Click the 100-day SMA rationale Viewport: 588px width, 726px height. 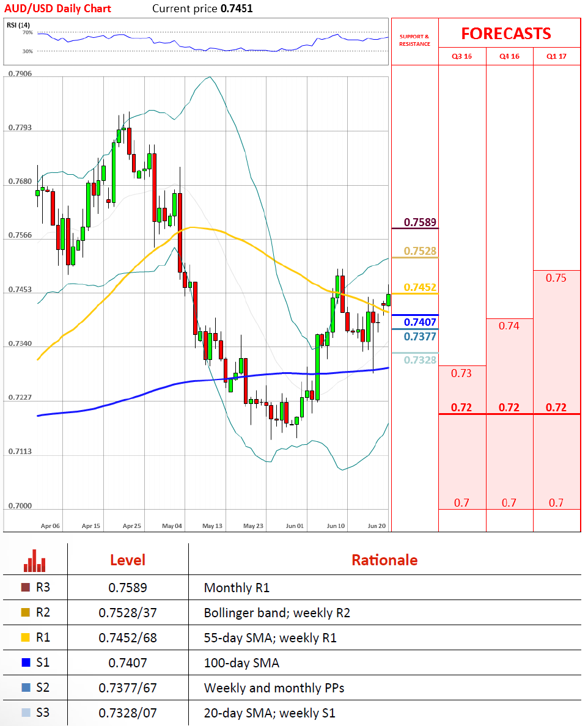click(241, 663)
